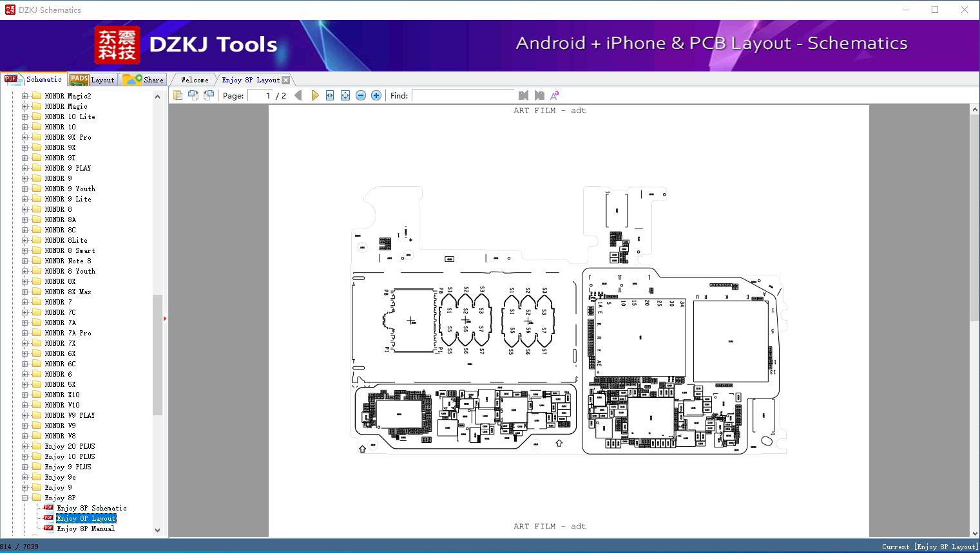The width and height of the screenshot is (980, 553).
Task: Expand the HONOR V9 PLAY folder
Action: pos(24,415)
